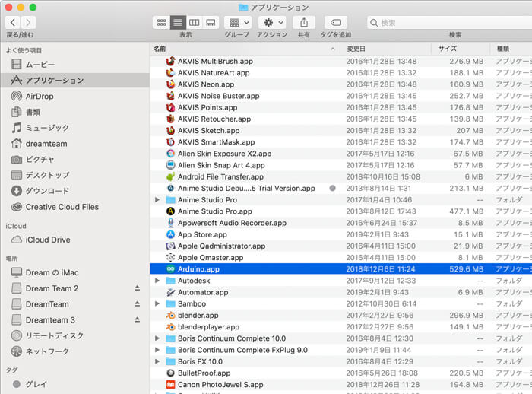Sort by the 種類 column header
532x394 pixels.
(511, 49)
